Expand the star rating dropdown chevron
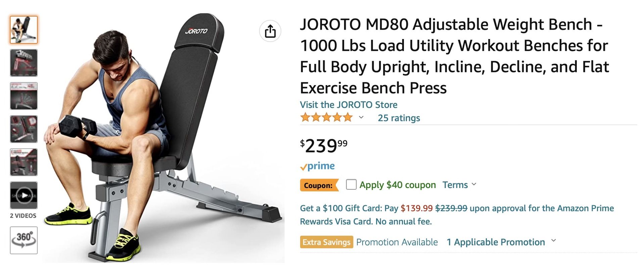This screenshot has width=644, height=265. (x=361, y=117)
